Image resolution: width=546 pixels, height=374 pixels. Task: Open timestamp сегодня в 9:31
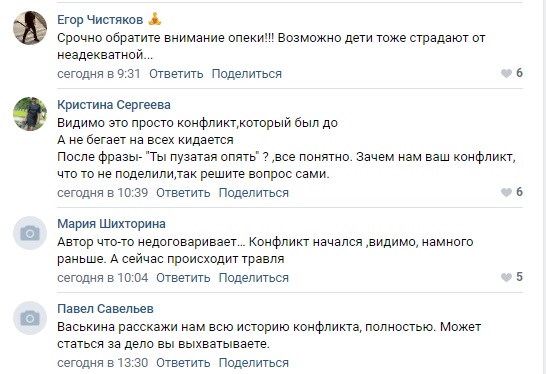click(x=99, y=74)
